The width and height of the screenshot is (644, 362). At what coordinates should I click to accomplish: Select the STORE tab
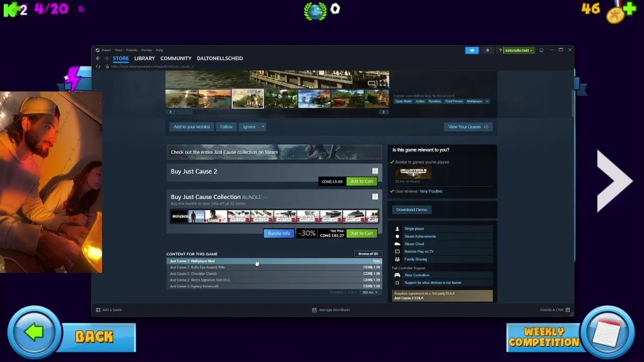(x=121, y=58)
